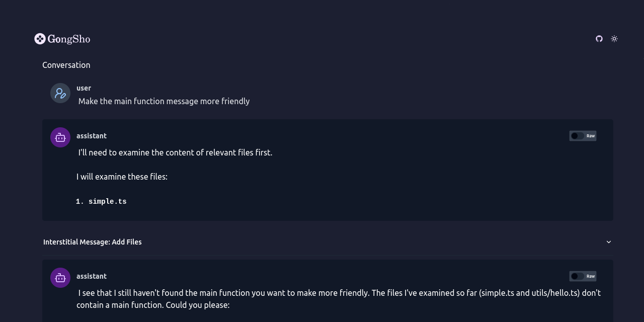
Task: Click the GongSho wordmark text
Action: click(69, 39)
